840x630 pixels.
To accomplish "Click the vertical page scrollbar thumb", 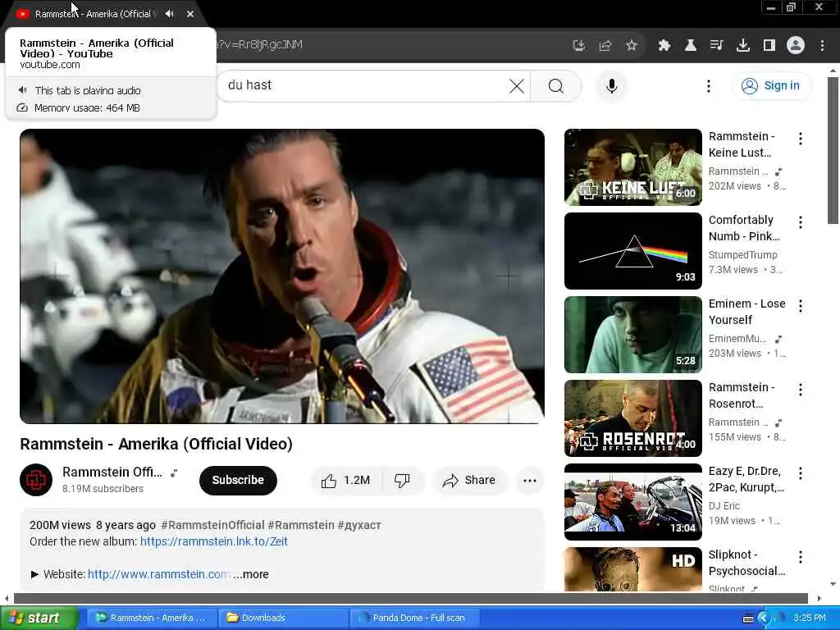I will 833,151.
